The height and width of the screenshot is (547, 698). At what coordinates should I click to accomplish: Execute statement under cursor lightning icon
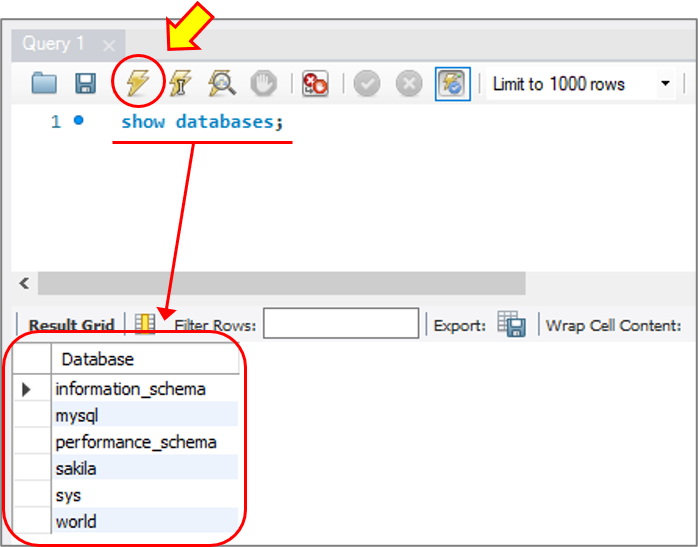(x=180, y=83)
